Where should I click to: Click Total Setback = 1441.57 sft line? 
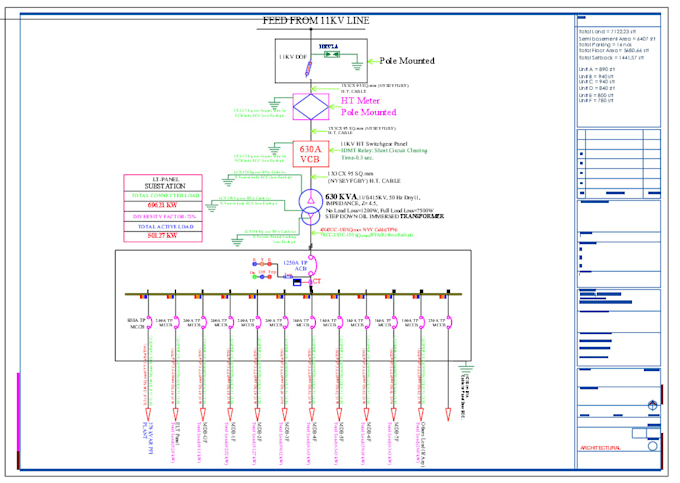[612, 58]
